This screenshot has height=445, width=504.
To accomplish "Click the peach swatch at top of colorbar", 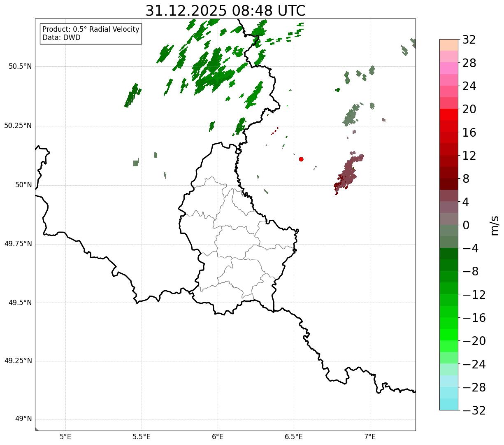I will click(449, 45).
